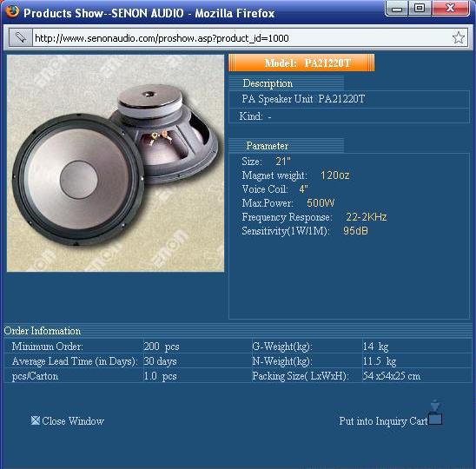The height and width of the screenshot is (469, 476).
Task: Click the Order Information heading
Action: 43,331
